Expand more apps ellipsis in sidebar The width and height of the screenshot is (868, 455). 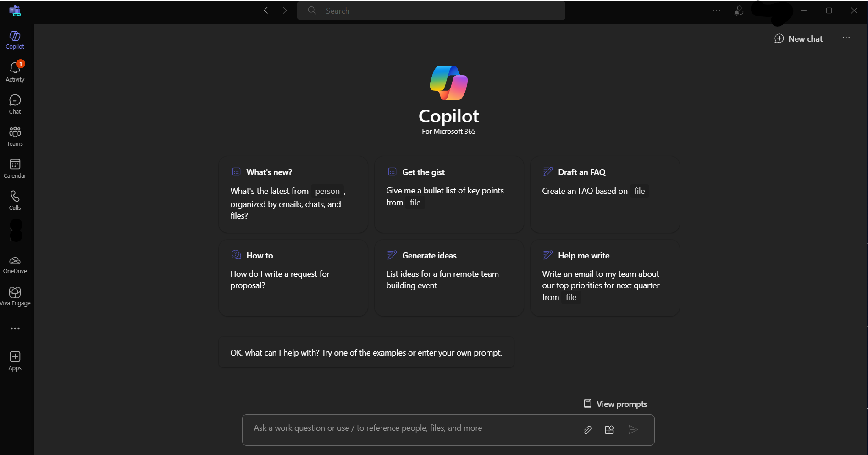15,329
